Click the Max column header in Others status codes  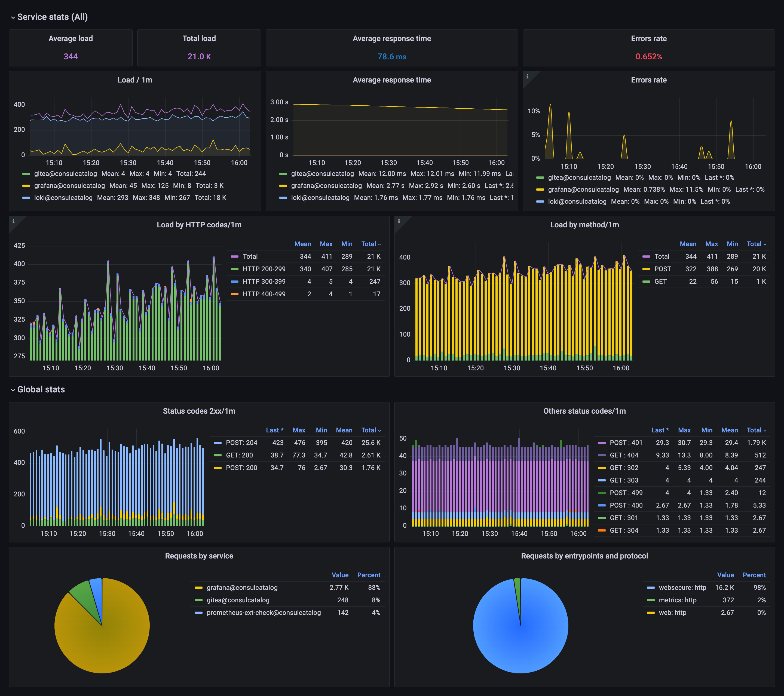tap(685, 430)
